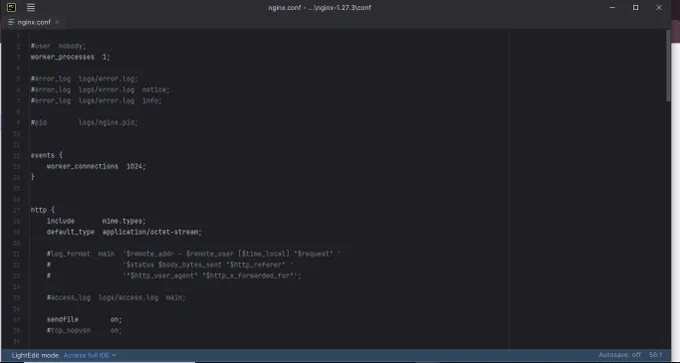Click the http { line
This screenshot has width=680, height=363.
(x=42, y=210)
